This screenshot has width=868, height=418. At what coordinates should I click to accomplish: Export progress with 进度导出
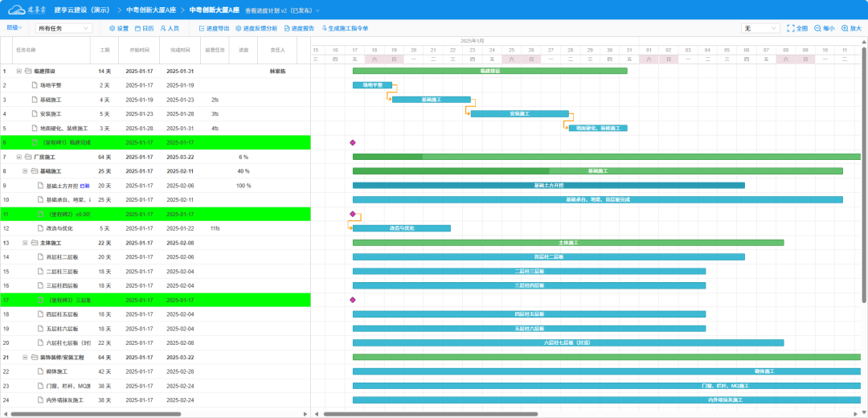coord(214,28)
